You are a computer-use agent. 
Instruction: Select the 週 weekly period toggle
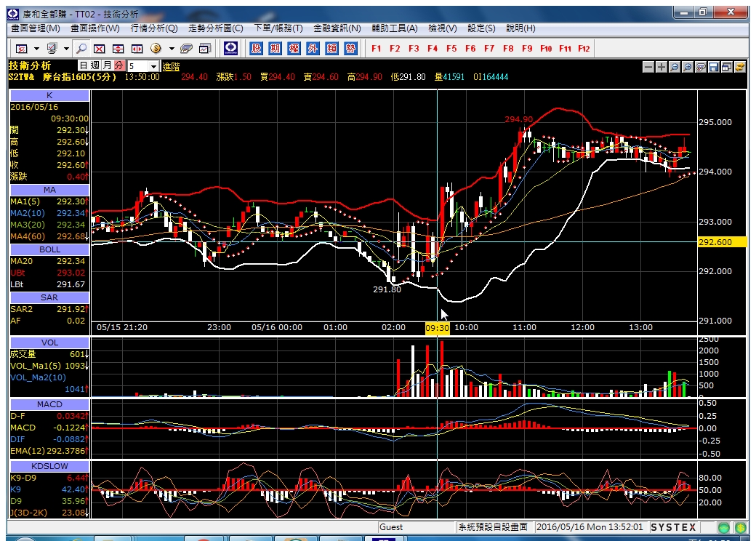pyautogui.click(x=95, y=65)
